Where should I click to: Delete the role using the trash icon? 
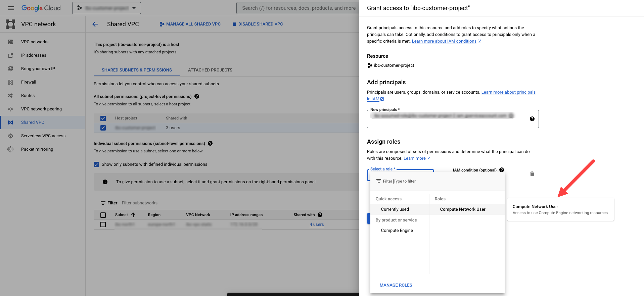pos(532,174)
